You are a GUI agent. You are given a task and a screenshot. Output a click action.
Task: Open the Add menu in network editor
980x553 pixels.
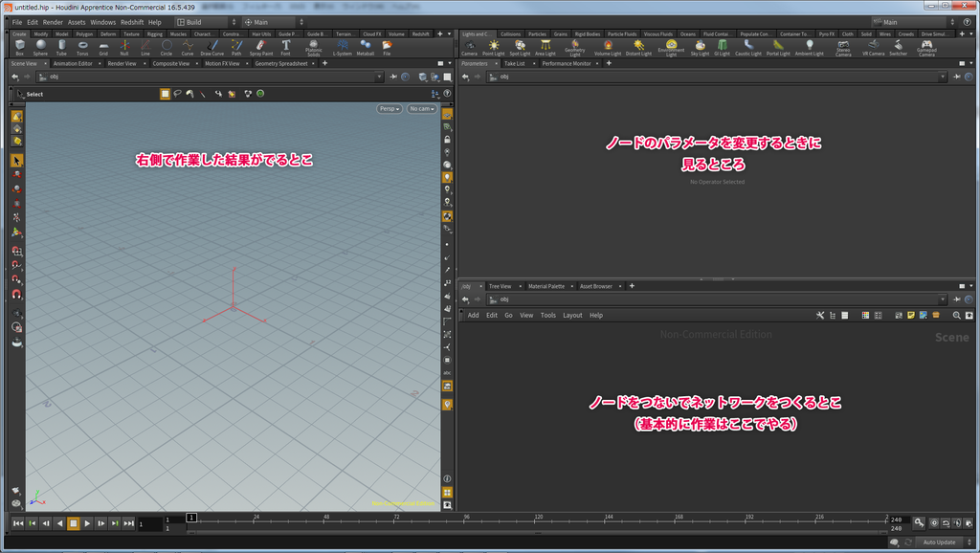[x=473, y=316]
